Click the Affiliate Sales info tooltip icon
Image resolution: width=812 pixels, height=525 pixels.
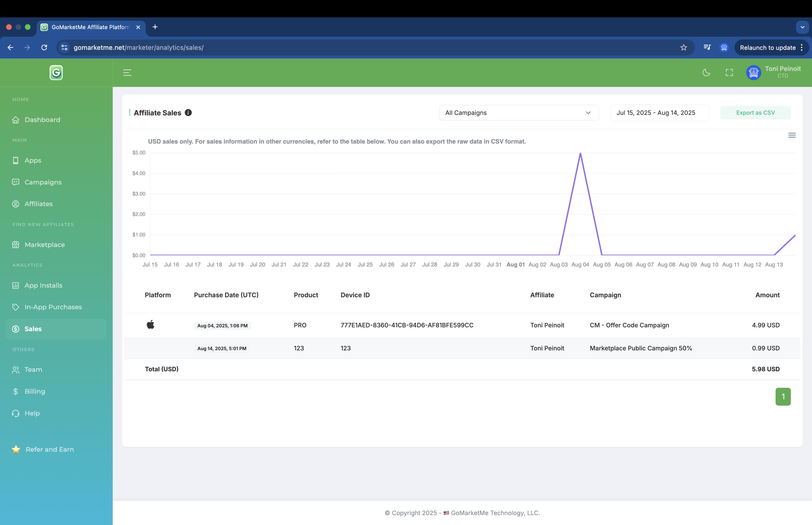click(188, 113)
